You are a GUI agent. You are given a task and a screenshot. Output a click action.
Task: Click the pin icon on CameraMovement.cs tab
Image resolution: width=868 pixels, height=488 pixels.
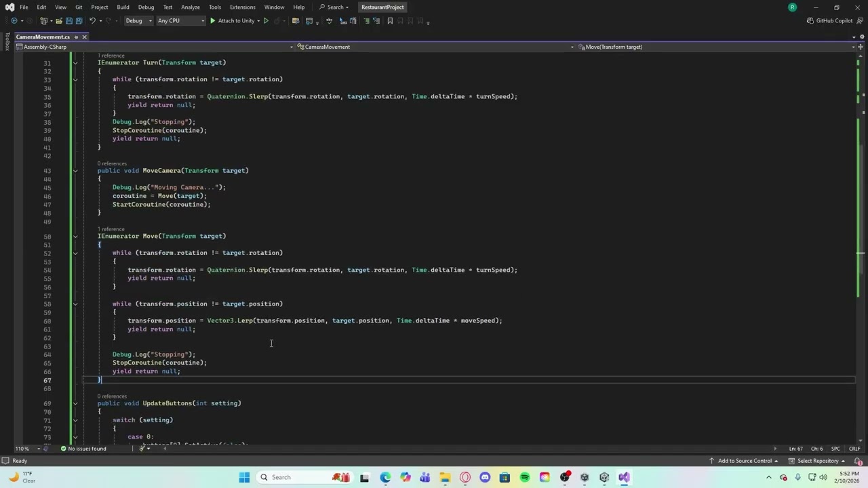[x=76, y=37]
